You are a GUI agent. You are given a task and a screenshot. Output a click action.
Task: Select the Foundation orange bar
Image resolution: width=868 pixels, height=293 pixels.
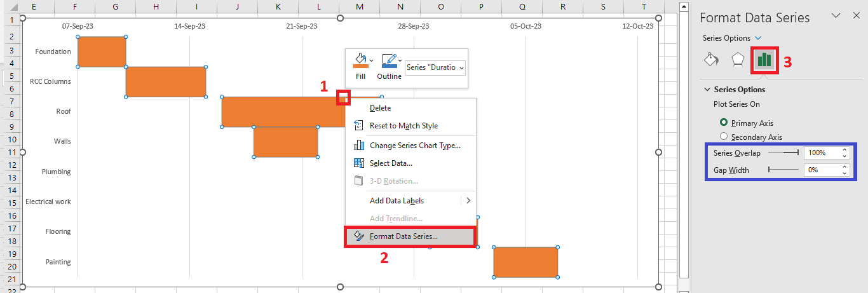tap(102, 51)
